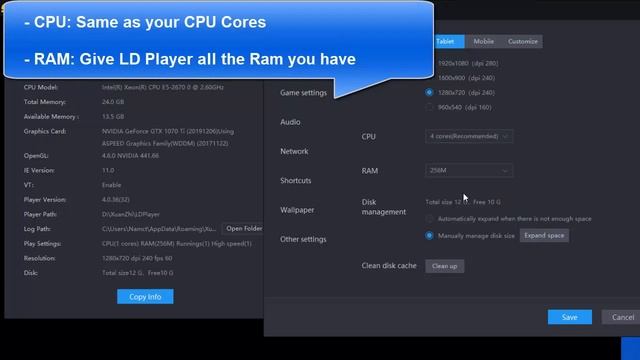Go to Network settings section
The image size is (640, 360).
click(294, 151)
